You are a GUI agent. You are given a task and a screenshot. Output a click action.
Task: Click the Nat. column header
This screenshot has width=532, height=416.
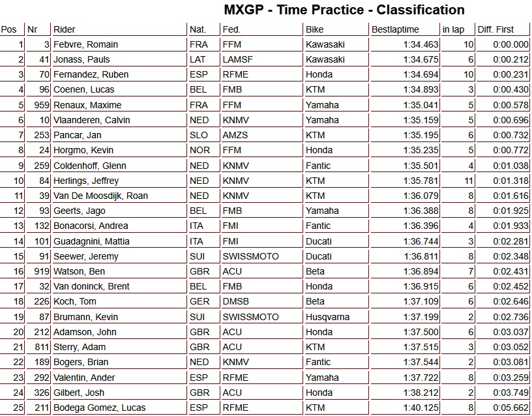pyautogui.click(x=198, y=29)
